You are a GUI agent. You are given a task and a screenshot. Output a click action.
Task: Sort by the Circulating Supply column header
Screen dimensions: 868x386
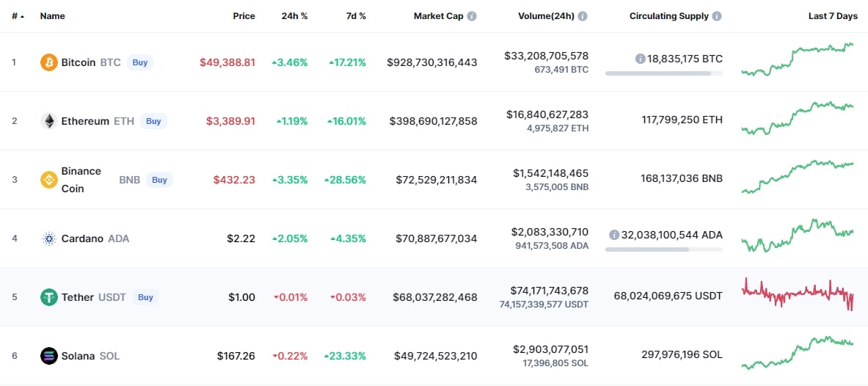[668, 16]
